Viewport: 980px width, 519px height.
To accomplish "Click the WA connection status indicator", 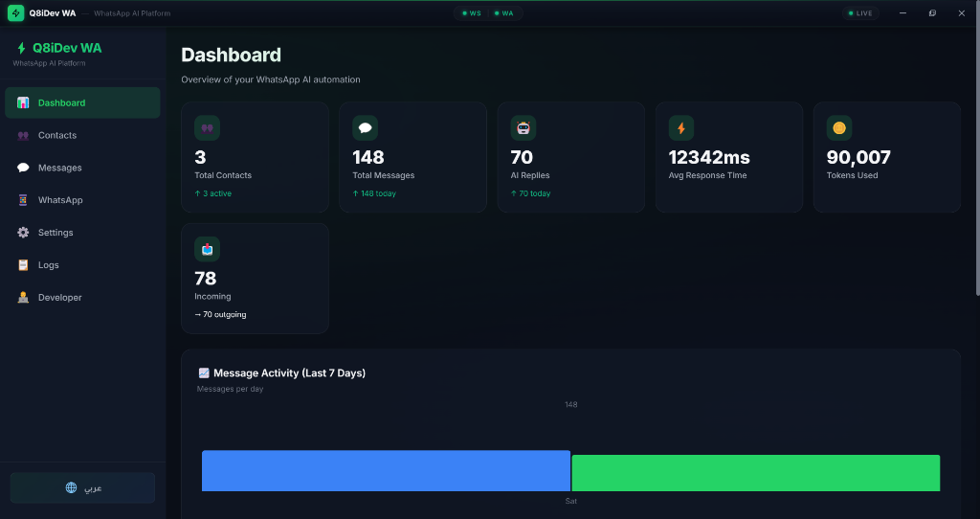I will pyautogui.click(x=503, y=13).
